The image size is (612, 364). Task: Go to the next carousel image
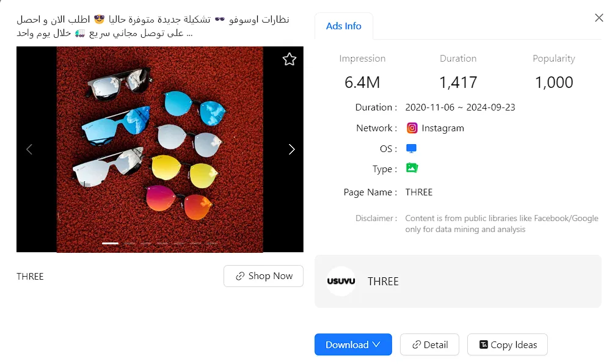tap(291, 150)
